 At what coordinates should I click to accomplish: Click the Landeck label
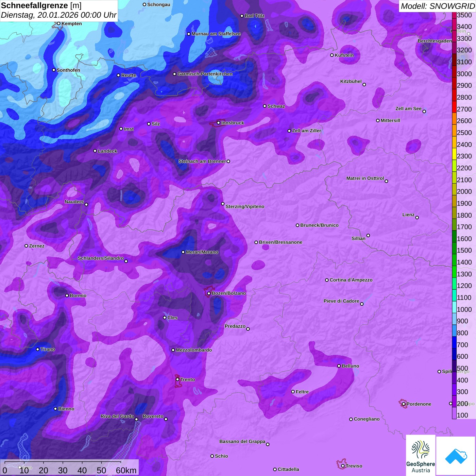point(107,151)
